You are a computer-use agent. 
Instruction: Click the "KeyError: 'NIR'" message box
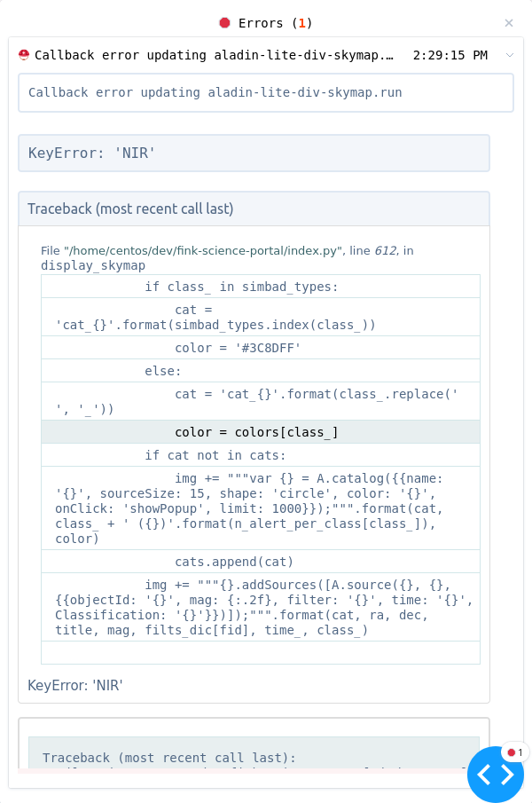(x=254, y=153)
